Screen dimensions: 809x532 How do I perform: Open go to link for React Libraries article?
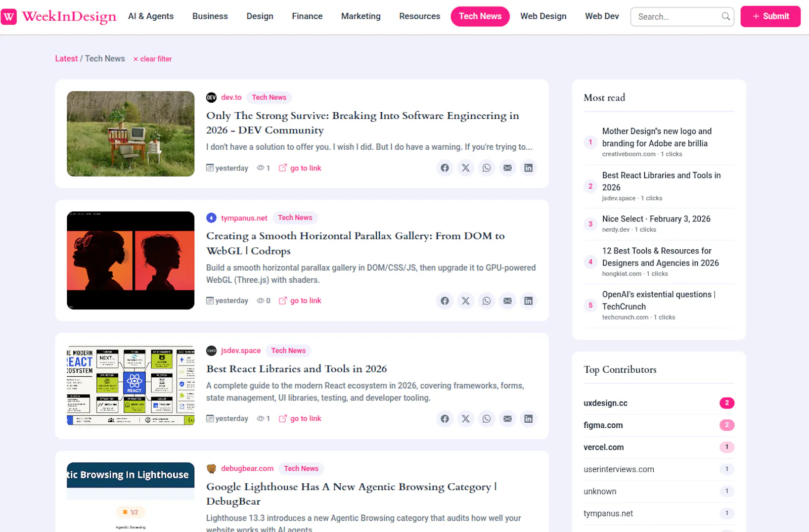[x=300, y=419]
